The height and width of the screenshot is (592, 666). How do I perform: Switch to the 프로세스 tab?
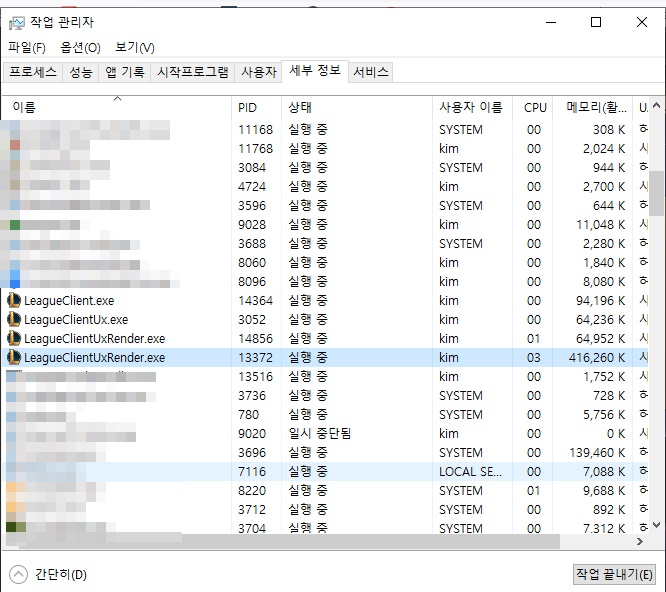pyautogui.click(x=33, y=72)
